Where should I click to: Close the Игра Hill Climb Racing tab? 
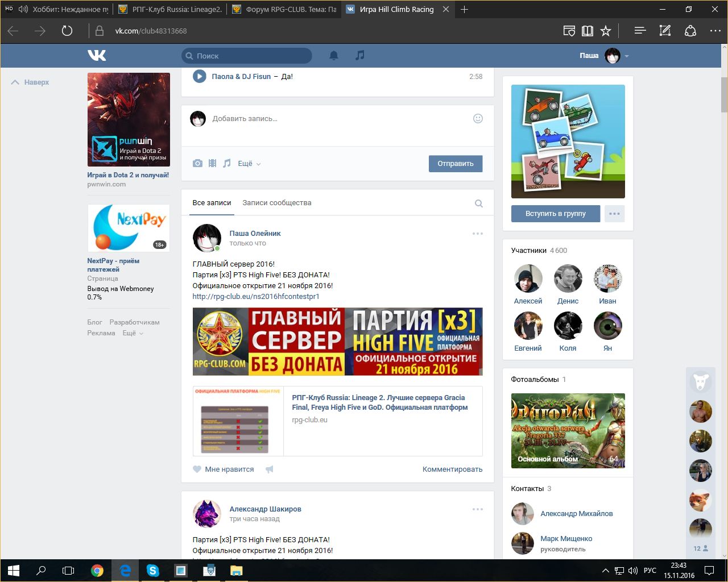tap(446, 9)
